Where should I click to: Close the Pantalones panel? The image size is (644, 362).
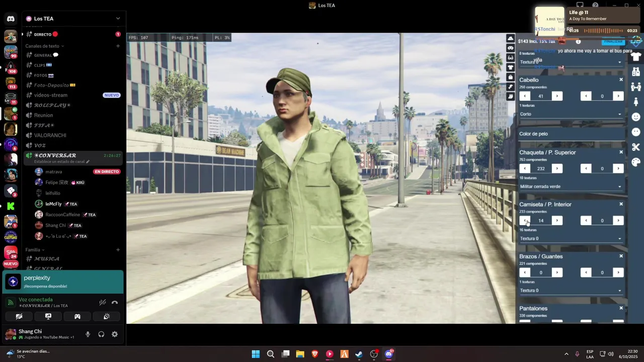point(621,308)
